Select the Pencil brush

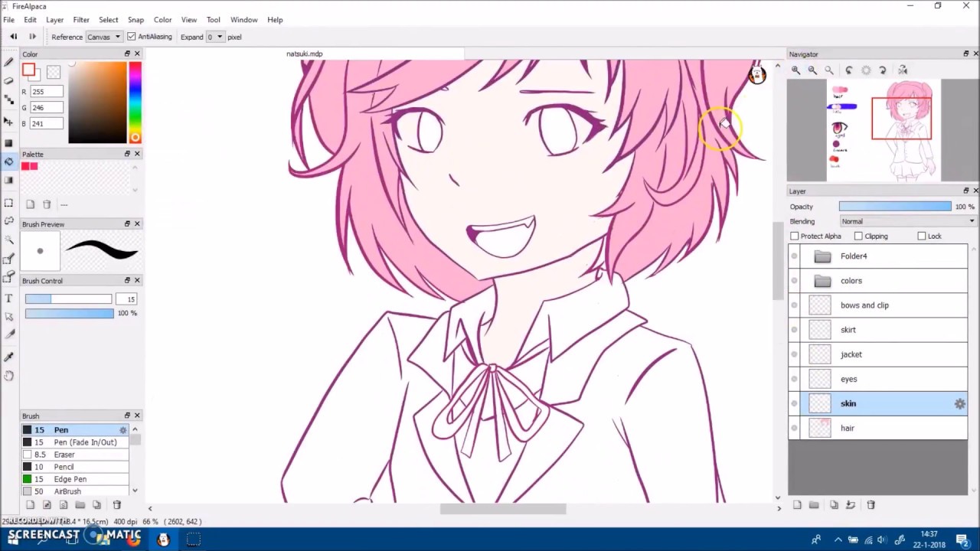[75, 467]
